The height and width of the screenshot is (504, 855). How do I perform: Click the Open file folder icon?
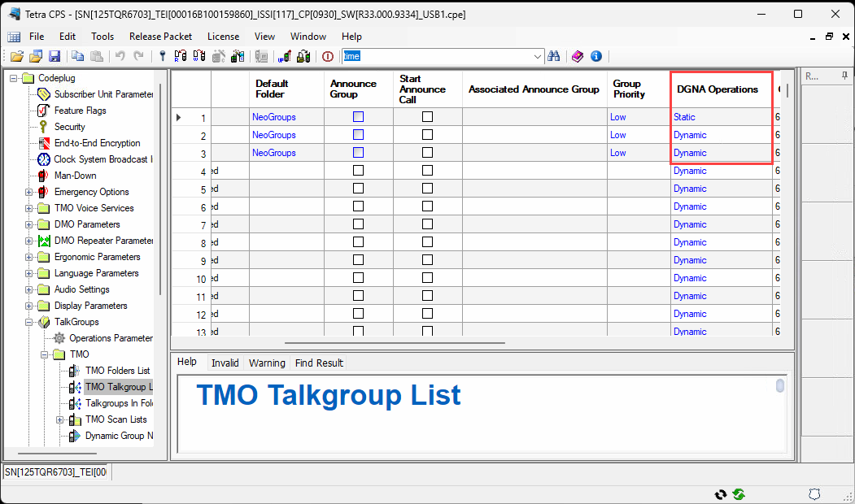[x=17, y=56]
